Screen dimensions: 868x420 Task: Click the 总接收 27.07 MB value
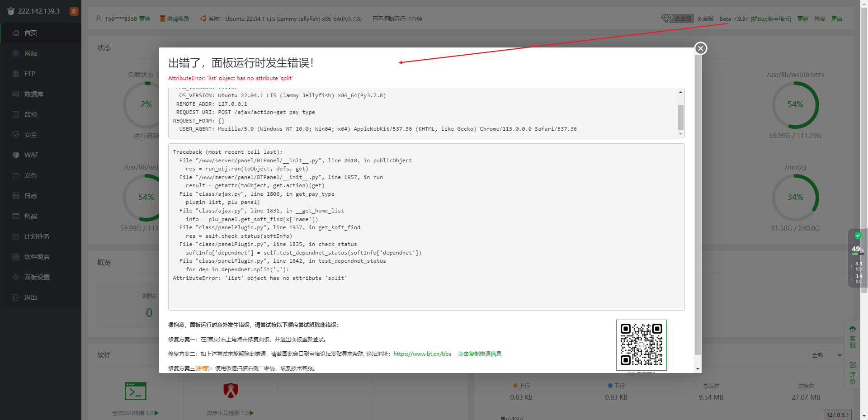806,397
